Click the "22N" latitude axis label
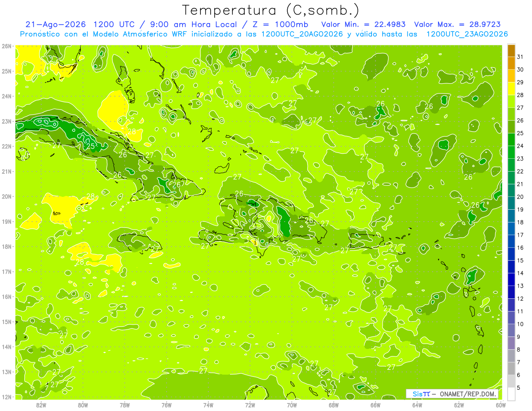This screenshot has height=411, width=532. click(6, 146)
